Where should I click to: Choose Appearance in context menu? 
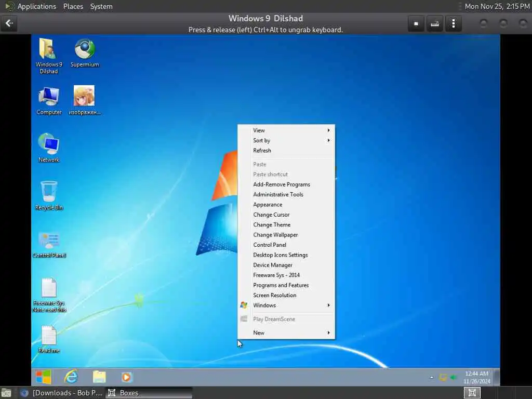click(x=286, y=205)
